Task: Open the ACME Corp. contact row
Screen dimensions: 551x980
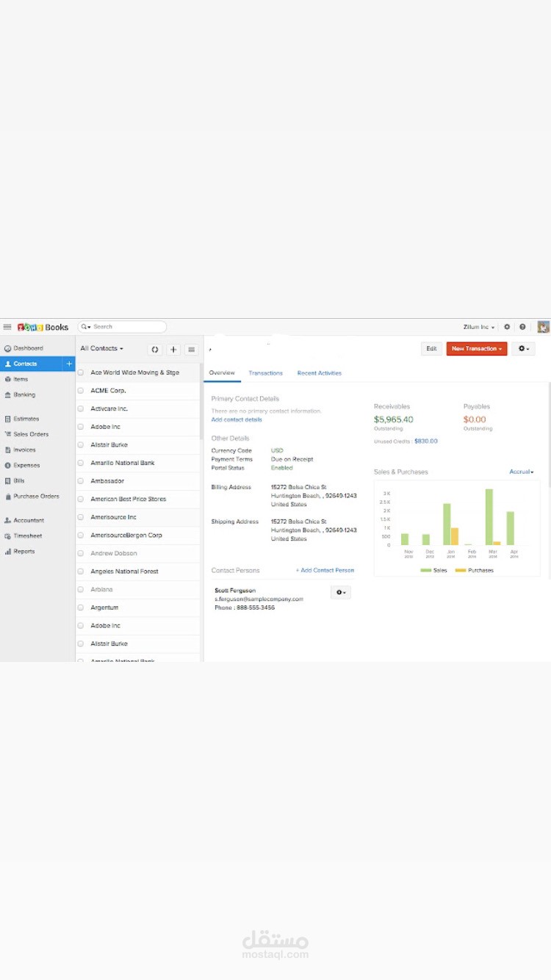Action: tap(138, 391)
